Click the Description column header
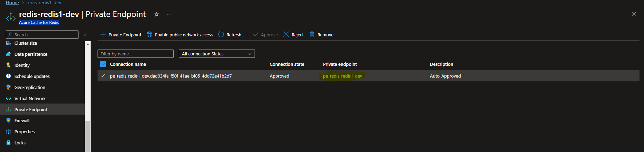Viewport: 644px width, 152px height. tap(441, 64)
